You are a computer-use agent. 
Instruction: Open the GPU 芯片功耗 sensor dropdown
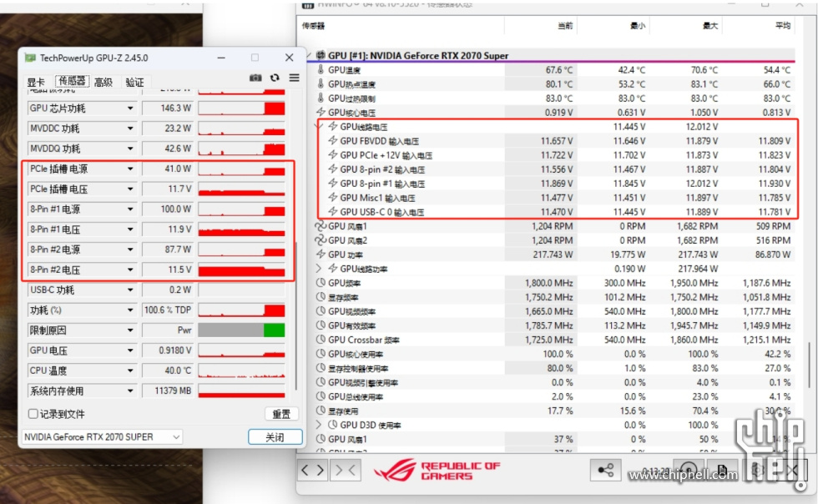click(x=130, y=108)
